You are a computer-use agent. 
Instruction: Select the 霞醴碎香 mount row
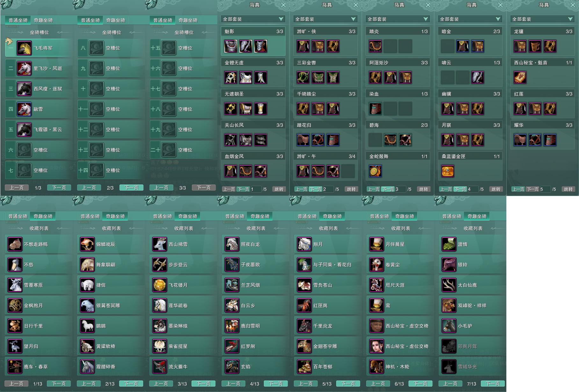[x=111, y=367]
